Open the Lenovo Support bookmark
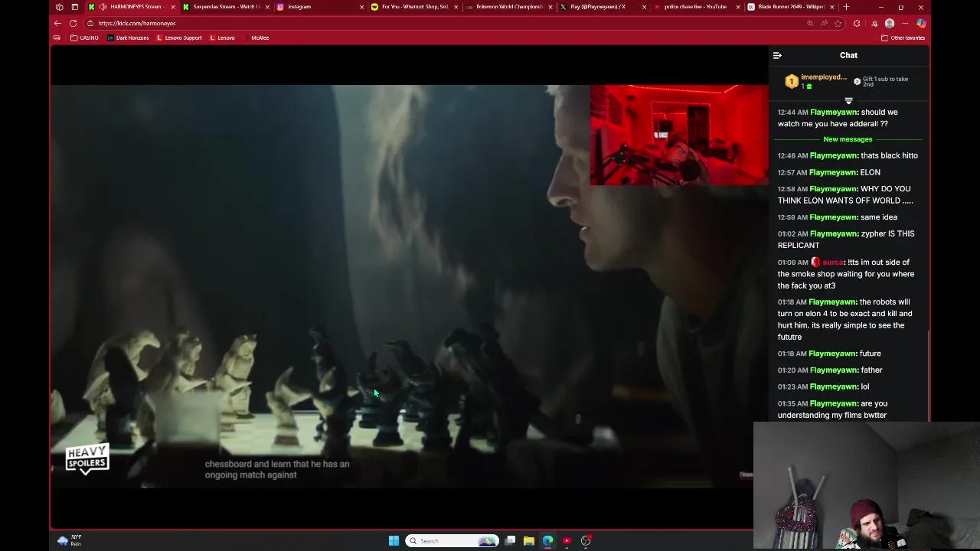The height and width of the screenshot is (551, 980). 179,37
